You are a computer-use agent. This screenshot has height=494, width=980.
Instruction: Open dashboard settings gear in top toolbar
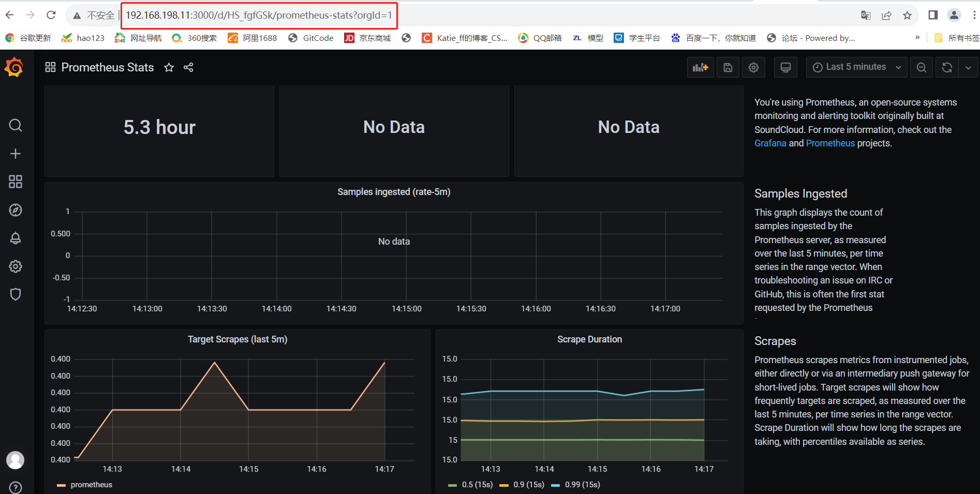[x=754, y=67]
